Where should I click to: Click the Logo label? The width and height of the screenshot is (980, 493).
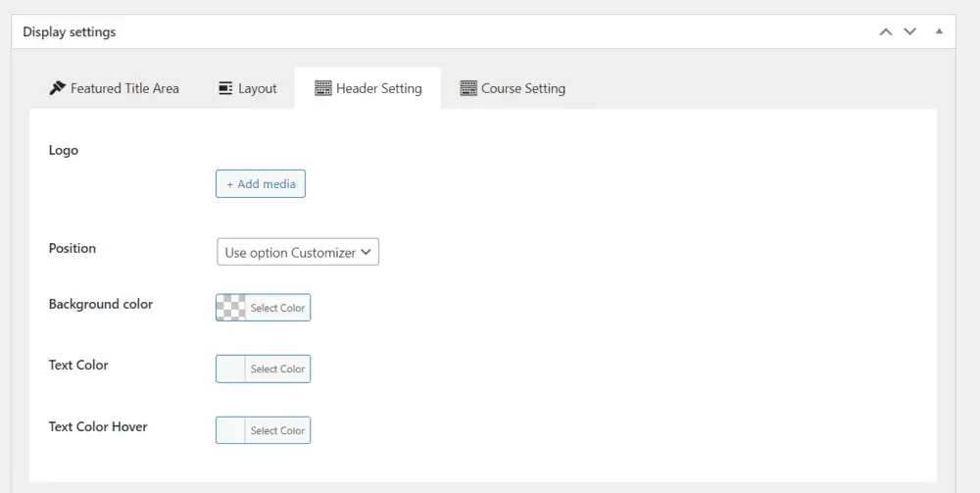64,150
